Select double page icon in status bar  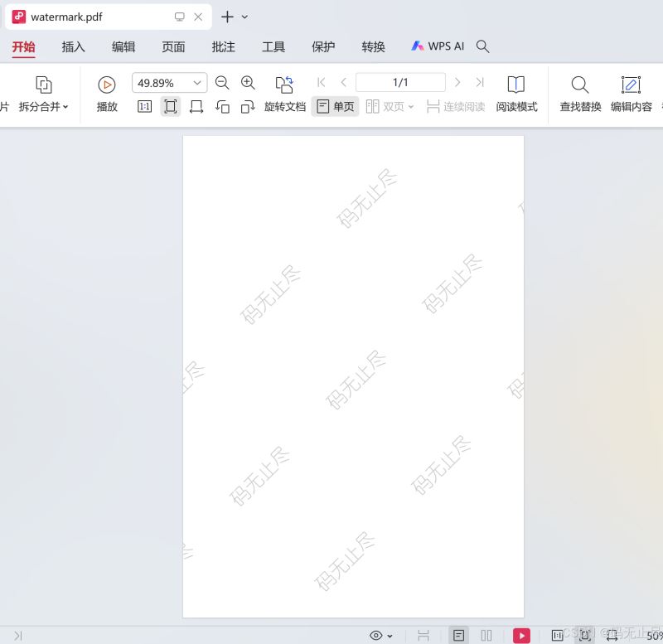pyautogui.click(x=486, y=636)
